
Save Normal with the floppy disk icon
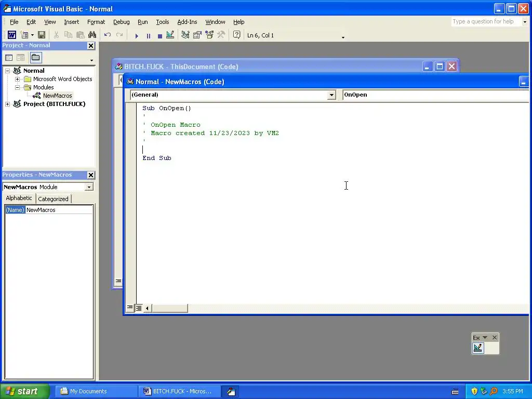(x=42, y=35)
